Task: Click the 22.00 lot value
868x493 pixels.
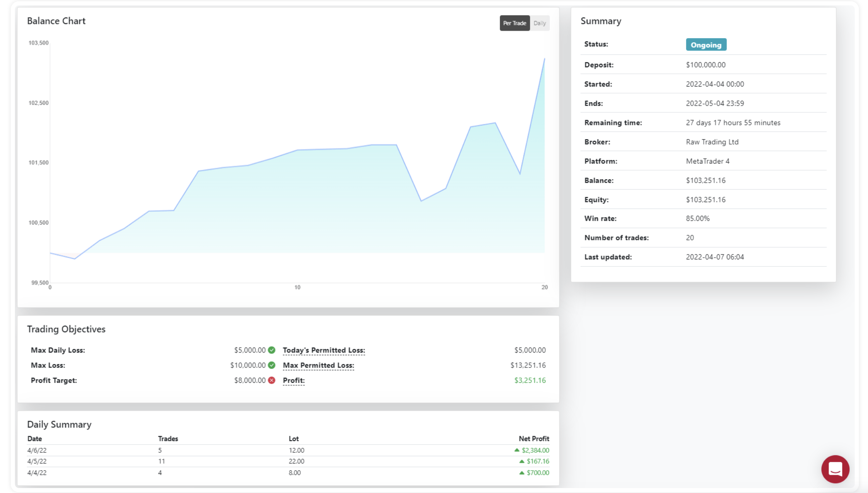Action: click(x=297, y=461)
